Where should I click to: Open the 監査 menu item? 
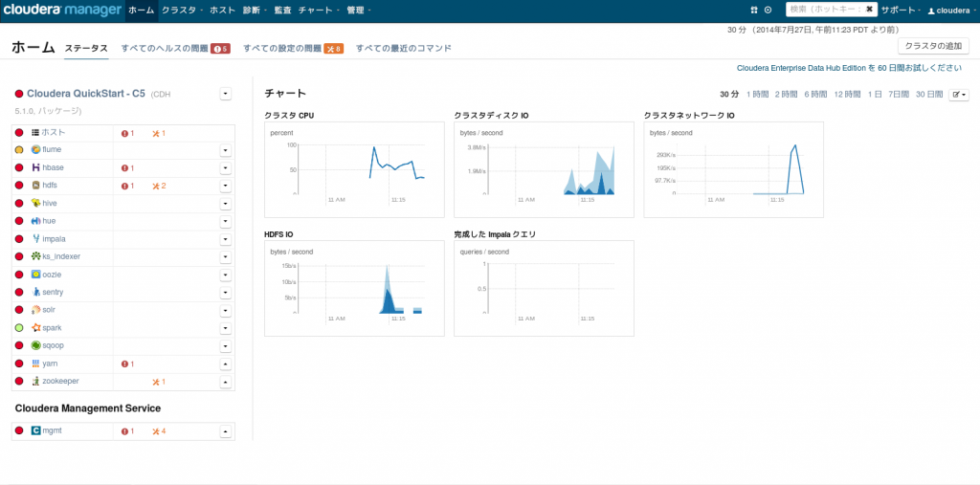282,10
